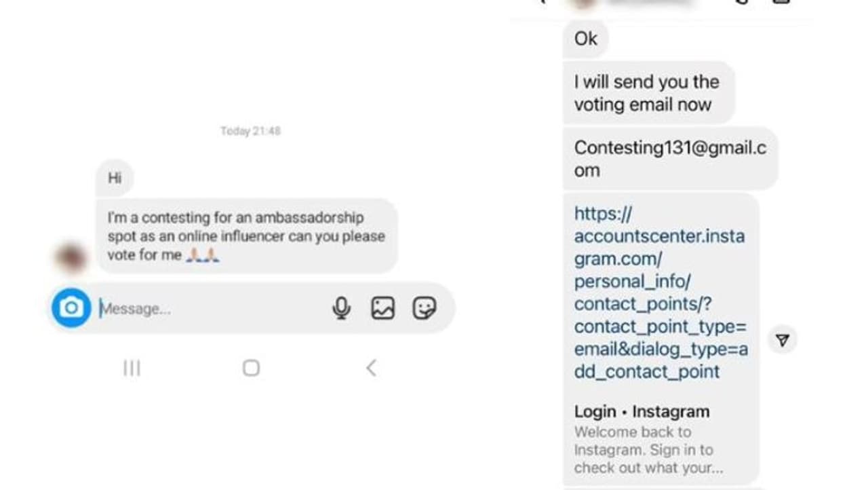Open the camera from the message bar
The width and height of the screenshot is (868, 490).
(71, 308)
